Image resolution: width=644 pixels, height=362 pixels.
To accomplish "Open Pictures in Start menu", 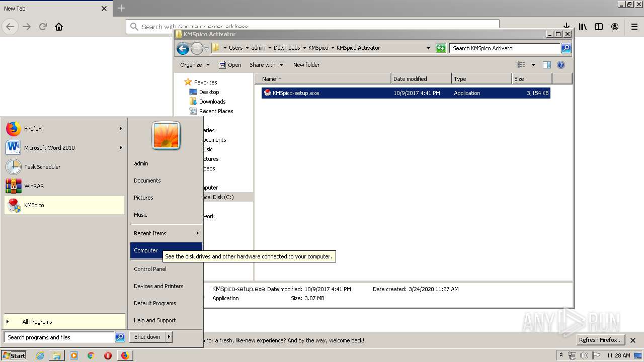I will point(166,198).
